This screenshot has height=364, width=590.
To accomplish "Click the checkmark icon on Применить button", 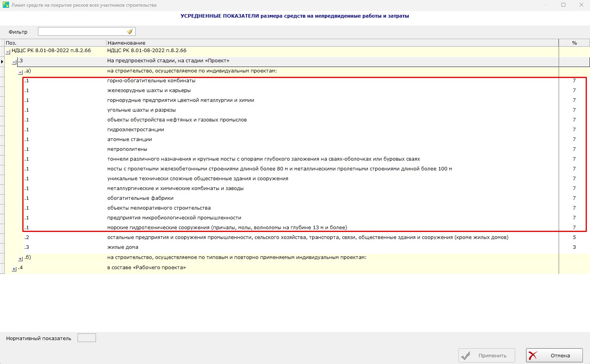I will click(x=466, y=355).
